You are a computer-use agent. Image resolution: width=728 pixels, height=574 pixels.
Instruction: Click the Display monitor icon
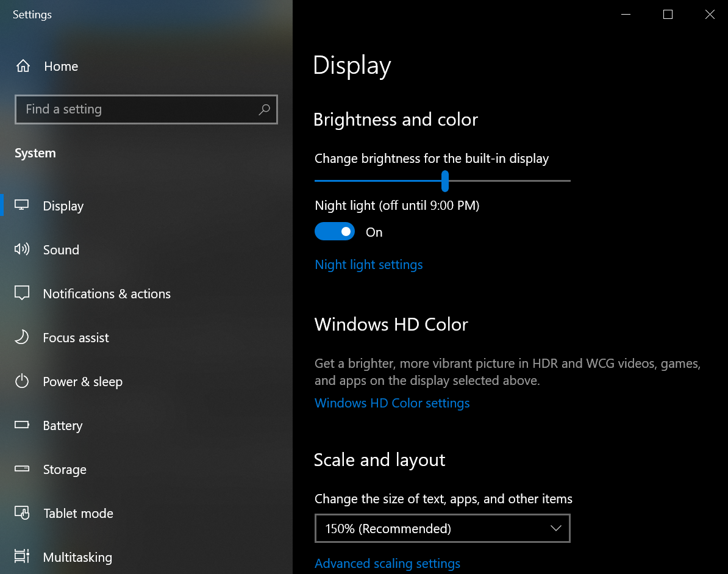(21, 206)
